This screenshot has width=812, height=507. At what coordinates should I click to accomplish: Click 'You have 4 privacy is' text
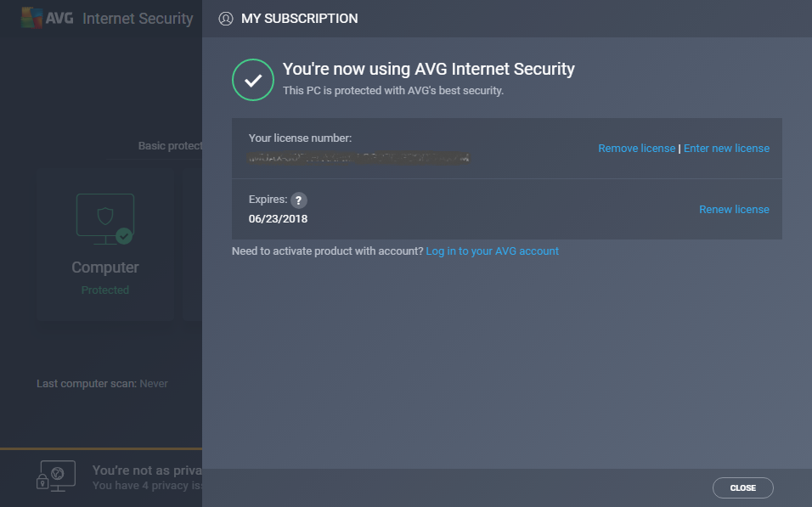(x=147, y=486)
